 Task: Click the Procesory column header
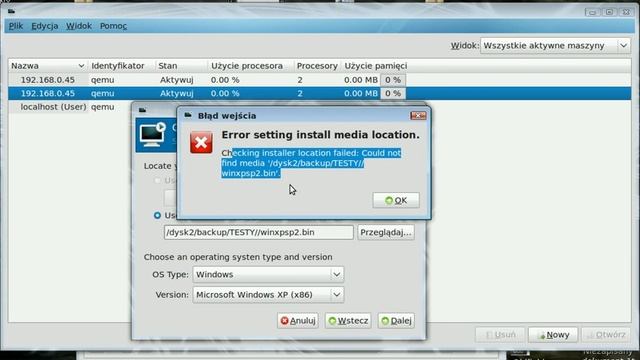(x=317, y=66)
